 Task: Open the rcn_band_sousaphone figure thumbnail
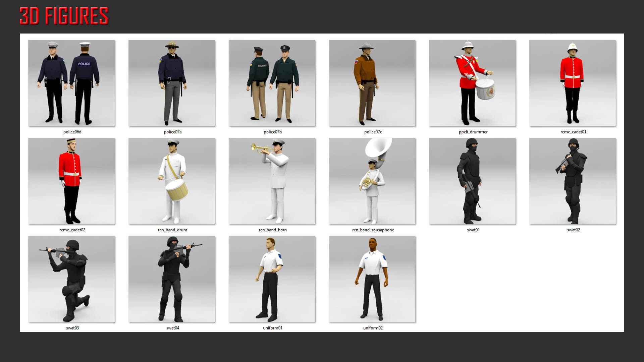coord(372,181)
